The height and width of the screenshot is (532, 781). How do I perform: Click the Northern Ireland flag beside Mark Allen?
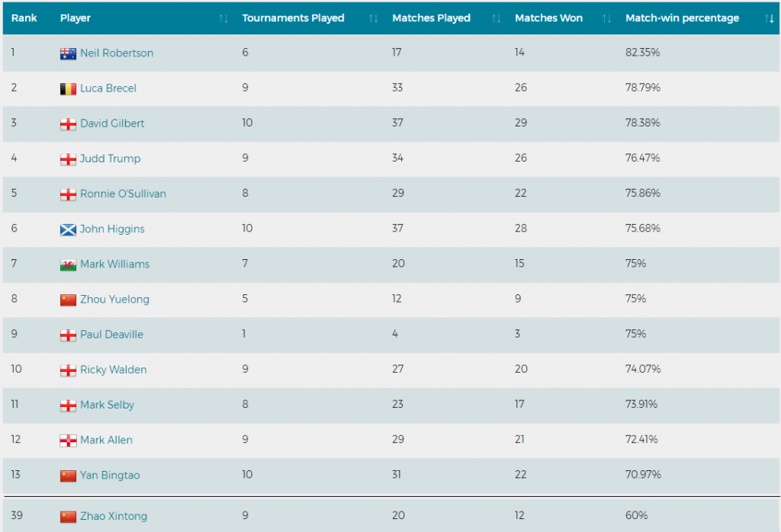point(68,441)
